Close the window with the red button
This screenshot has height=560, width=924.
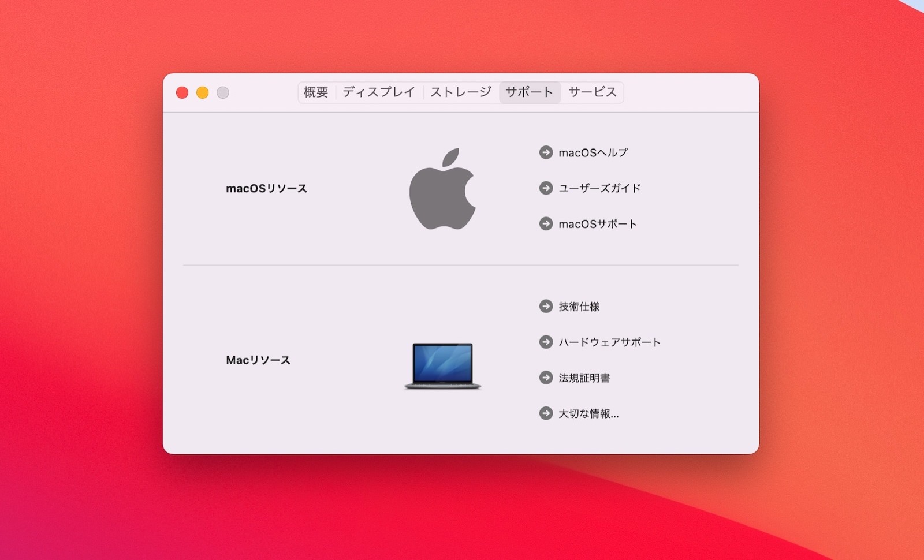click(182, 93)
